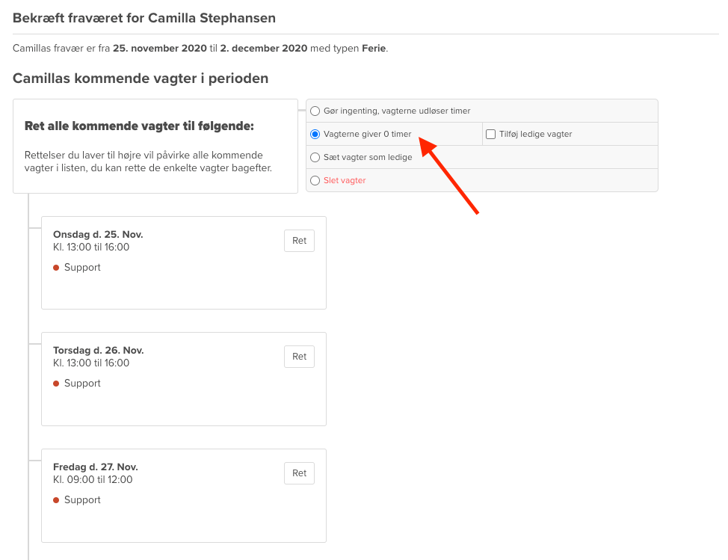728x560 pixels.
Task: Pick the red 'Slet vagter' radio option
Action: coord(315,181)
